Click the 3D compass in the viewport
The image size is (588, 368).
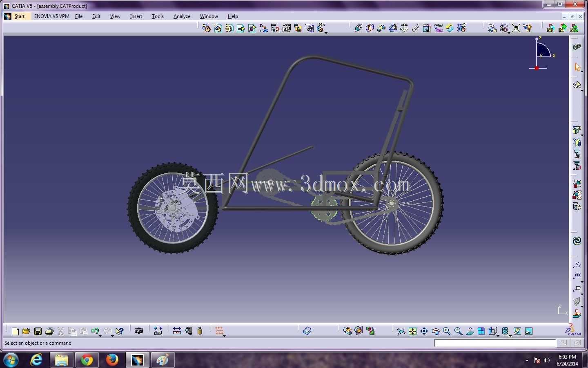pos(542,54)
